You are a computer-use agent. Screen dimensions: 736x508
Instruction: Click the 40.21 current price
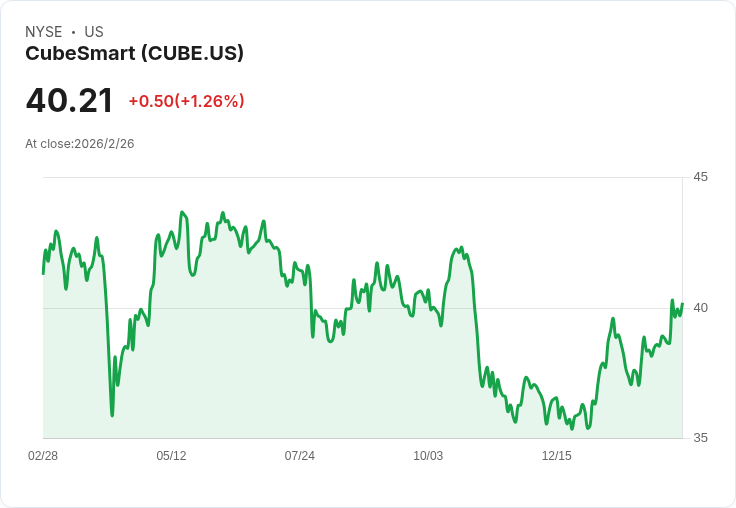click(x=69, y=100)
